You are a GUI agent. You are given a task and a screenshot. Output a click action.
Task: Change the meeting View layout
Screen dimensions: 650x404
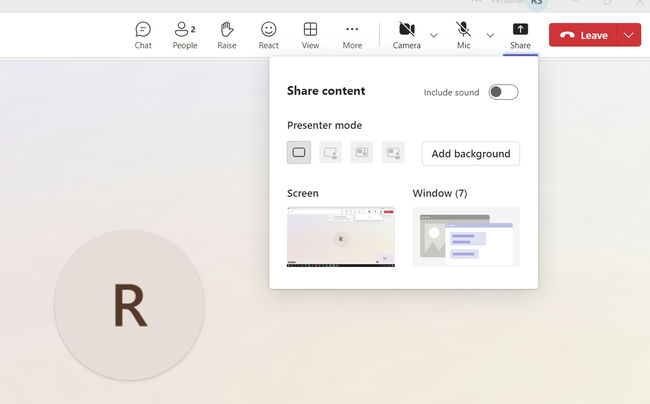310,35
